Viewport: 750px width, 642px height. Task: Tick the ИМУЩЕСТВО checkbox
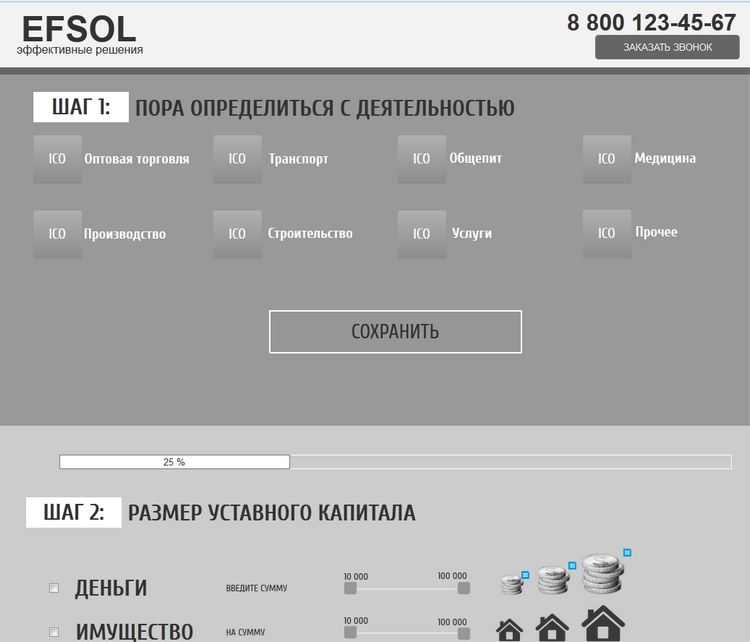point(54,632)
